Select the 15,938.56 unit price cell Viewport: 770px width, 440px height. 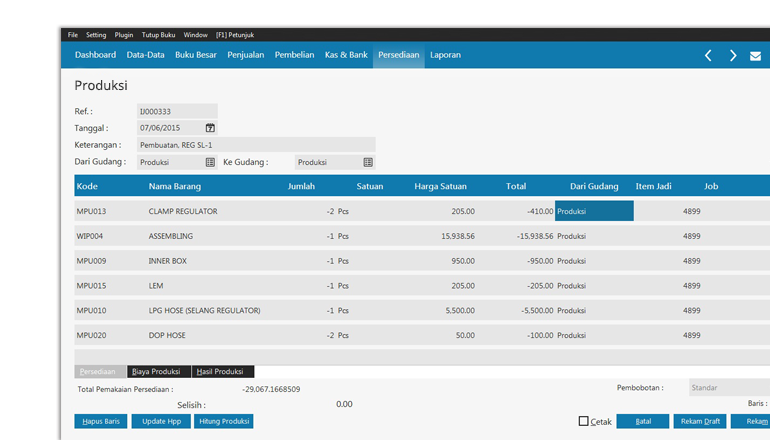click(x=458, y=236)
